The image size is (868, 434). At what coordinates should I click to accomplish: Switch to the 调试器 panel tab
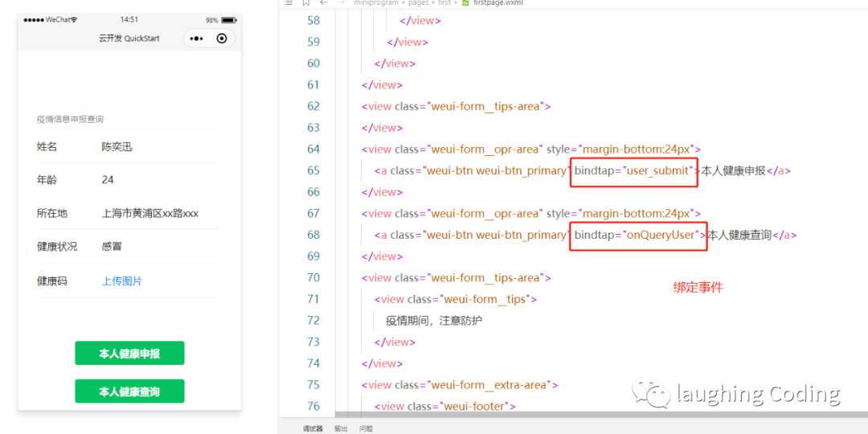coord(312,428)
